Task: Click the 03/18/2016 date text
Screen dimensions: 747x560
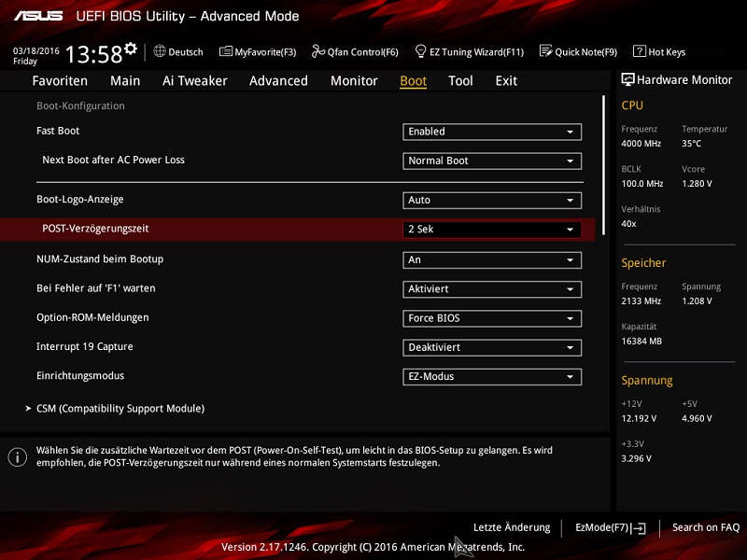Action: 36,51
